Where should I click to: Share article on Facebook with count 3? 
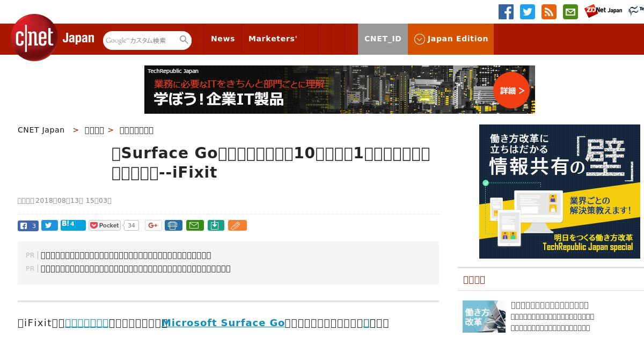[x=28, y=225]
